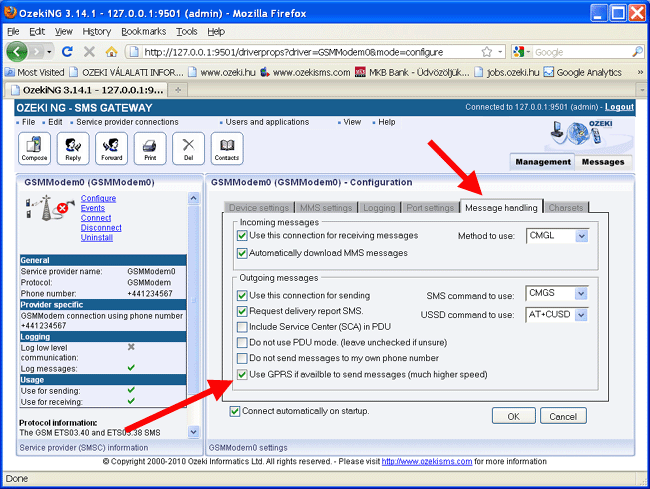Click the Print toolbar icon

click(x=150, y=148)
